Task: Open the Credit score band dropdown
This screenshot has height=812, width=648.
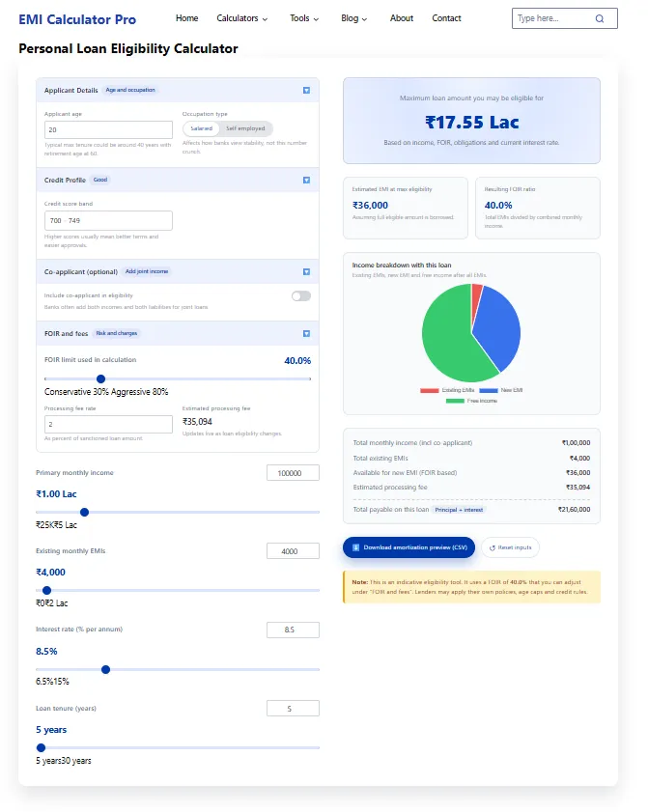Action: pos(108,220)
